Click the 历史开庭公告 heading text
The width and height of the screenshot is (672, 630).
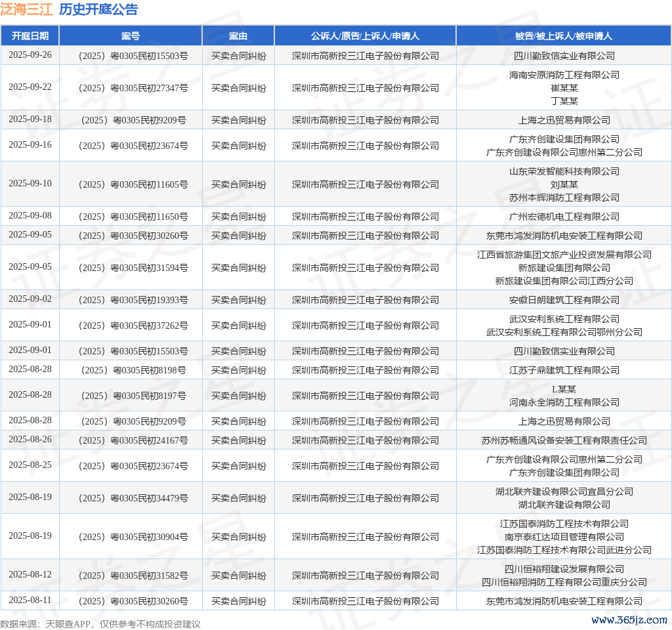pyautogui.click(x=98, y=9)
